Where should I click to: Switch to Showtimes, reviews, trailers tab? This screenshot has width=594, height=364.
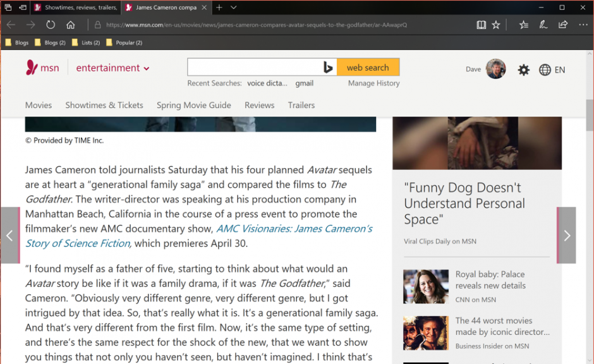(76, 8)
